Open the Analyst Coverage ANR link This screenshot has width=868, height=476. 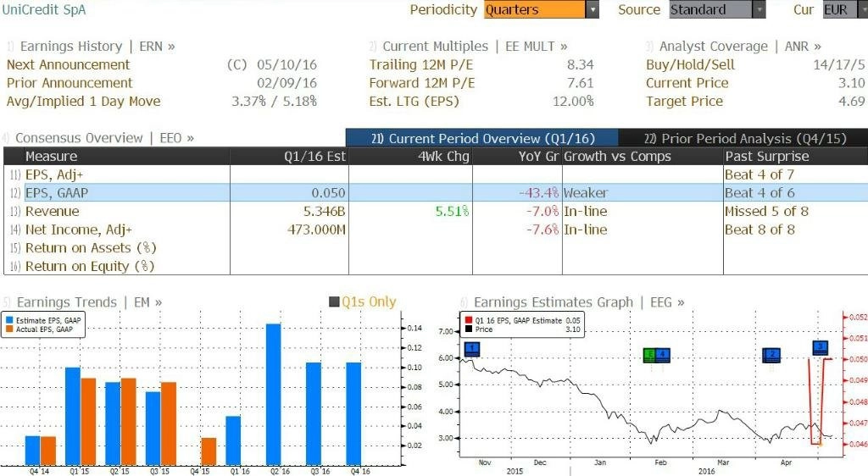point(740,47)
